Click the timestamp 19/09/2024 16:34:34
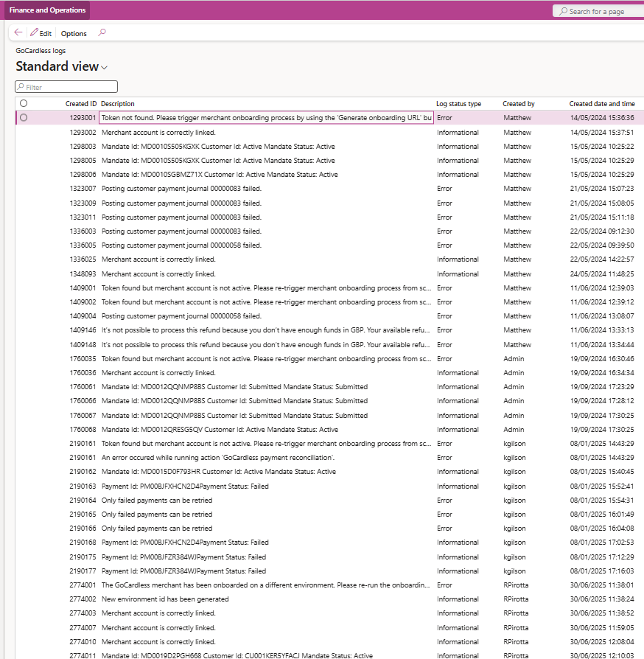 pos(602,373)
